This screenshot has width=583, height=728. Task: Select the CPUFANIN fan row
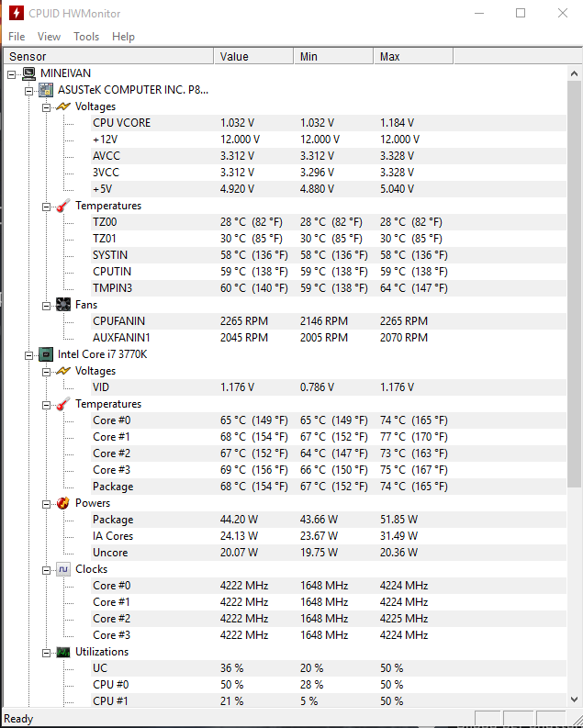tap(329, 321)
